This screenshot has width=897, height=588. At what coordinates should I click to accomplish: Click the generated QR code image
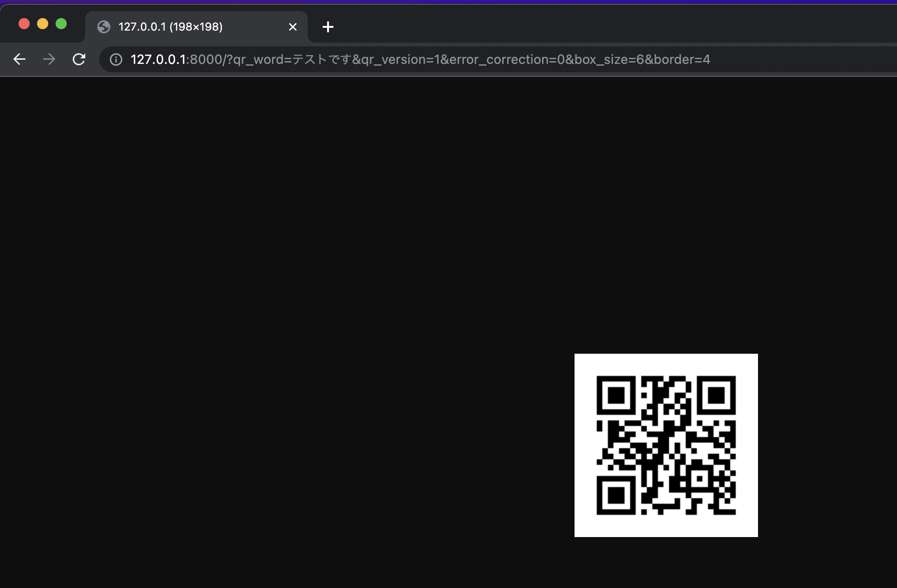click(666, 445)
